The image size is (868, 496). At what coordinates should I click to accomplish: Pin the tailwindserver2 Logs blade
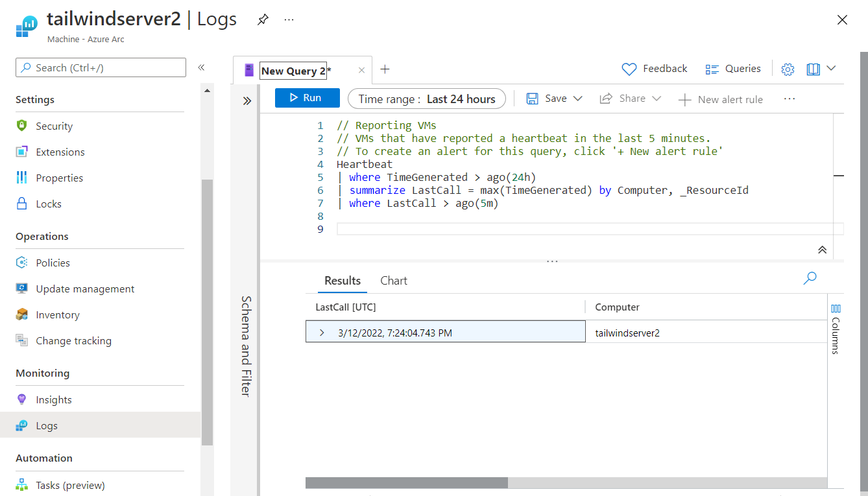point(262,19)
